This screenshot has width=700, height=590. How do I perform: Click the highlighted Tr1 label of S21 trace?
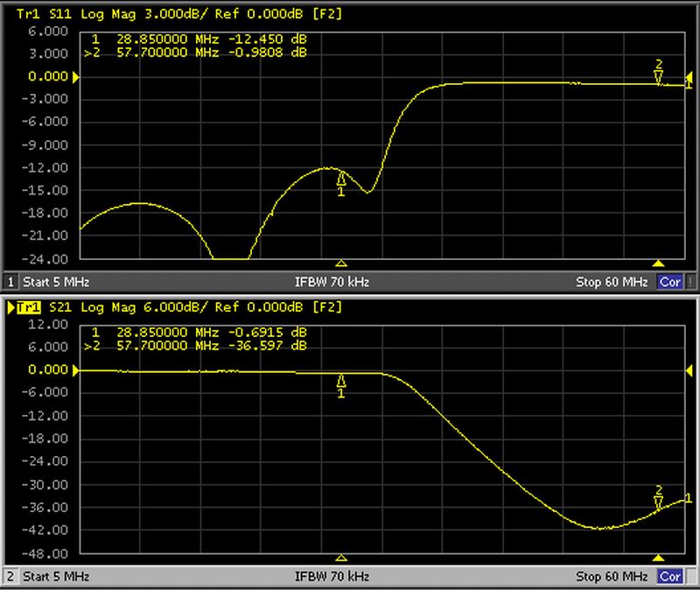(29, 307)
